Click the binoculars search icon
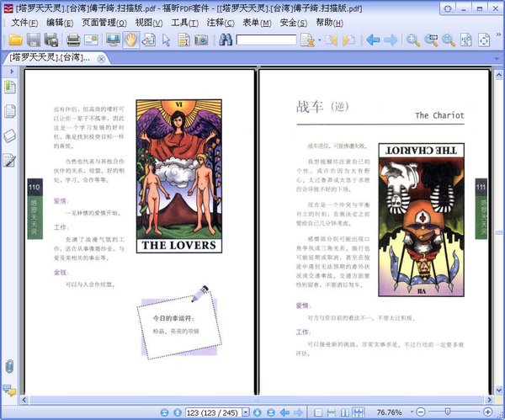 tap(226, 40)
